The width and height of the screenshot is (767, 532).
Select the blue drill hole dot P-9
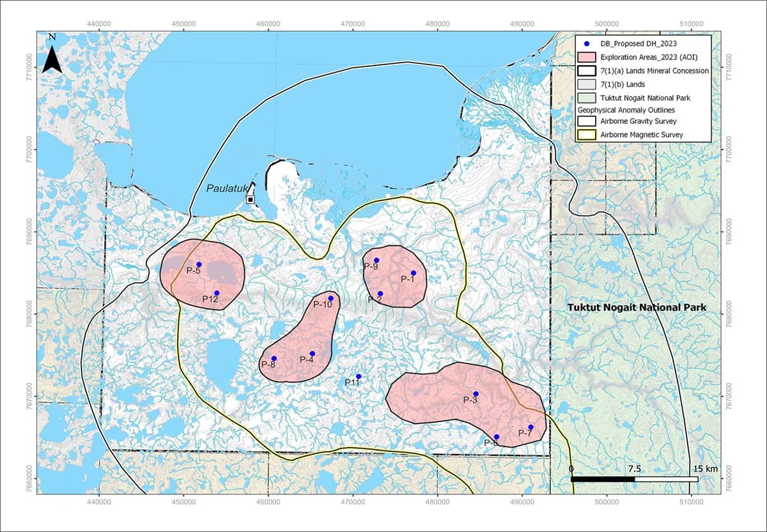tap(376, 261)
